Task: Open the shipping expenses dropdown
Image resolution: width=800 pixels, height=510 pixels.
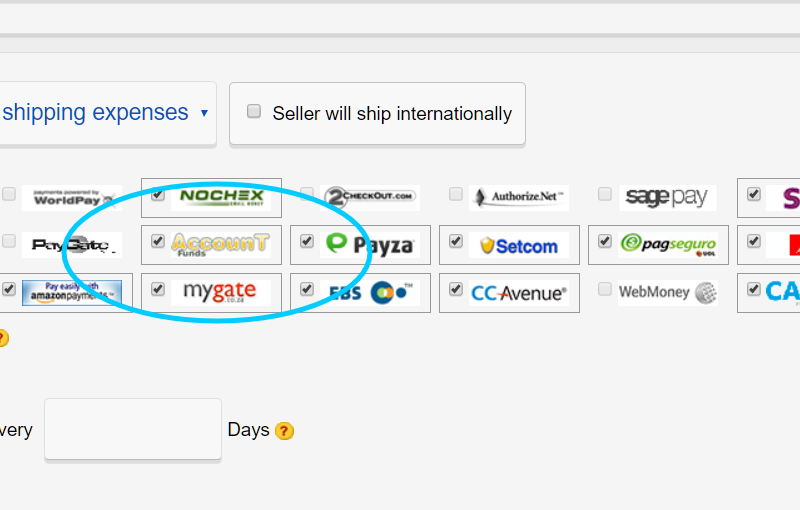Action: point(108,113)
